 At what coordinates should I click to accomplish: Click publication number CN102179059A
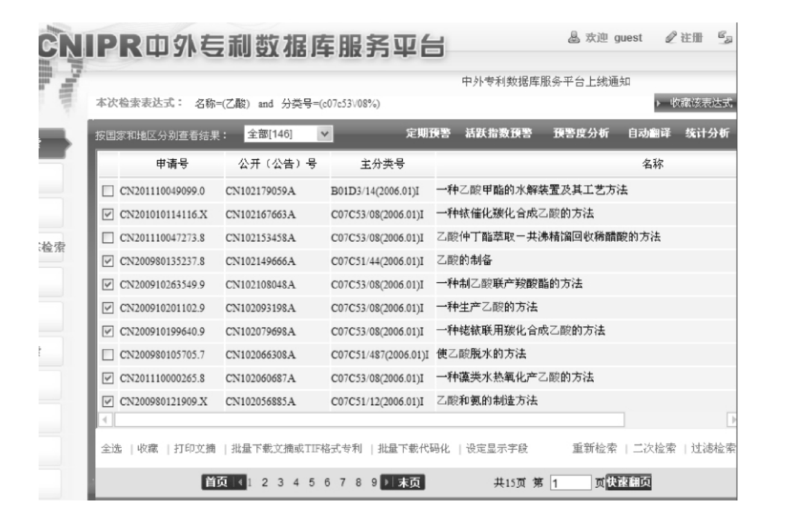point(261,192)
